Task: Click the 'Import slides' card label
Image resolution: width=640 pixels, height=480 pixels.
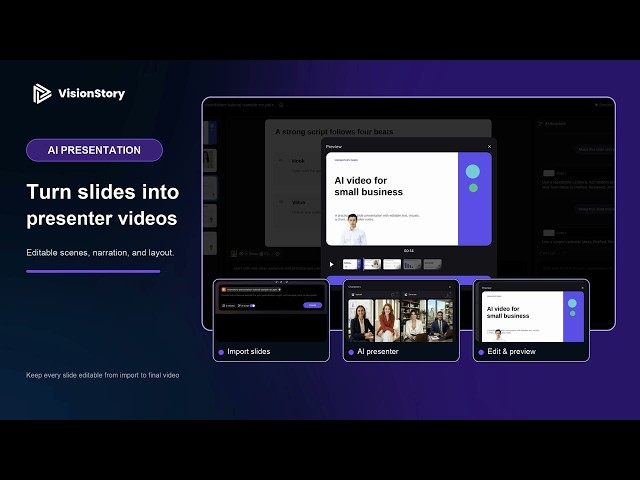Action: 249,351
